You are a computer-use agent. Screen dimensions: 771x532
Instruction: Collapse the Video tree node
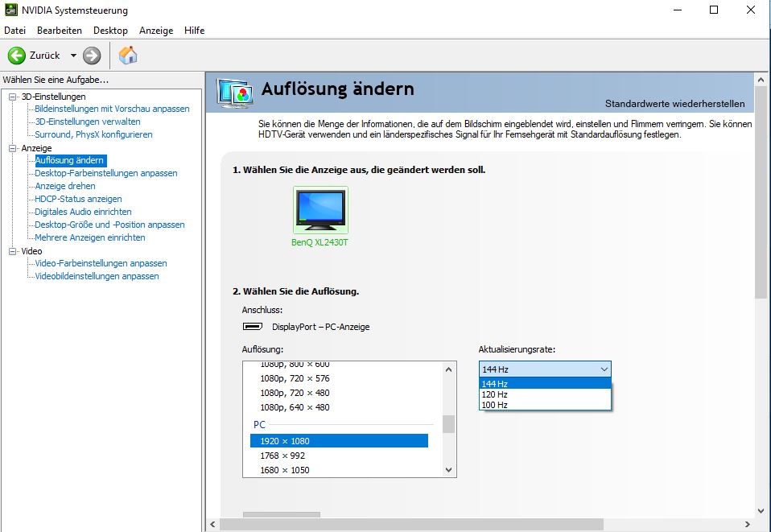point(13,251)
